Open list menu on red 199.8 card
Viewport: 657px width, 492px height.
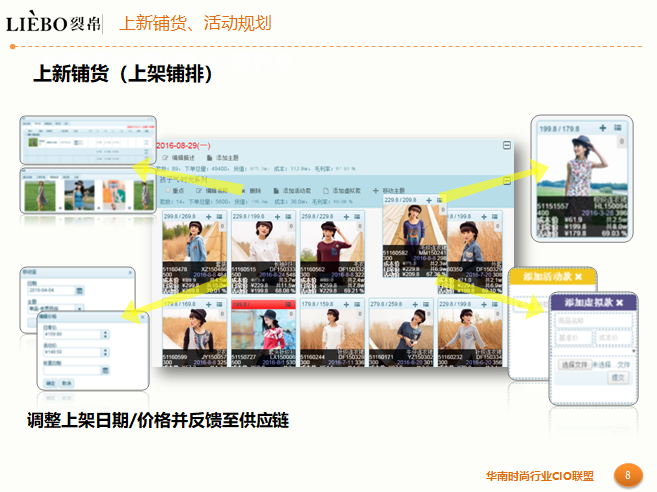(288, 304)
